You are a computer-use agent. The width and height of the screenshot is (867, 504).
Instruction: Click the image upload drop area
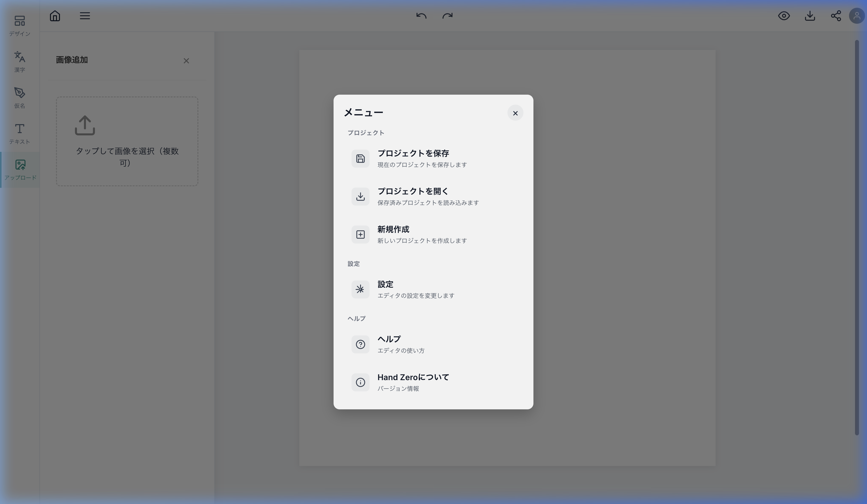click(x=127, y=141)
